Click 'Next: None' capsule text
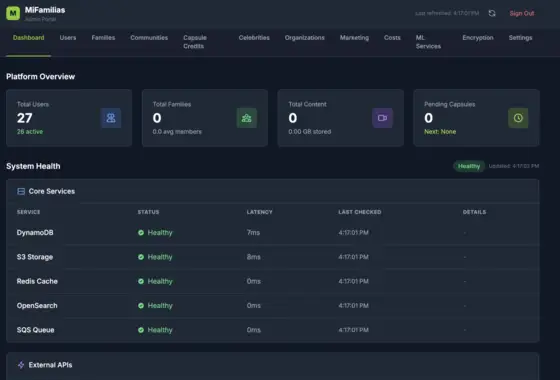Viewport: 560px width, 380px height. pyautogui.click(x=440, y=132)
